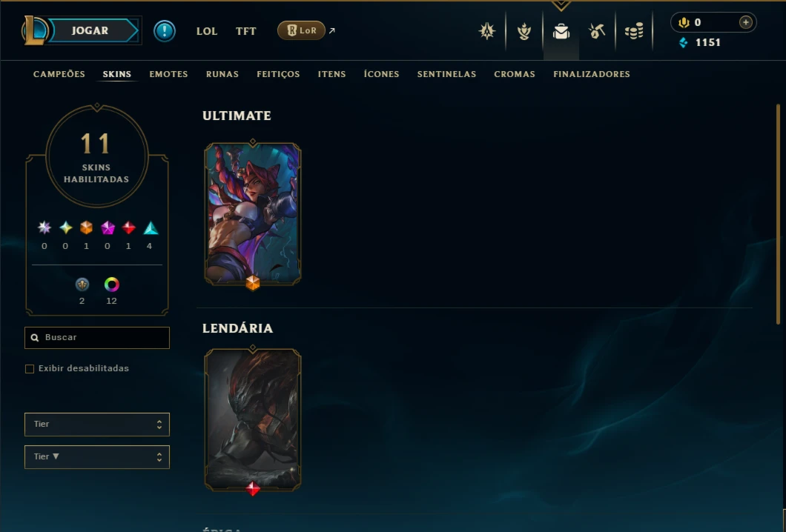
Task: Select the Ultimate skin thumbnail
Action: tap(253, 214)
